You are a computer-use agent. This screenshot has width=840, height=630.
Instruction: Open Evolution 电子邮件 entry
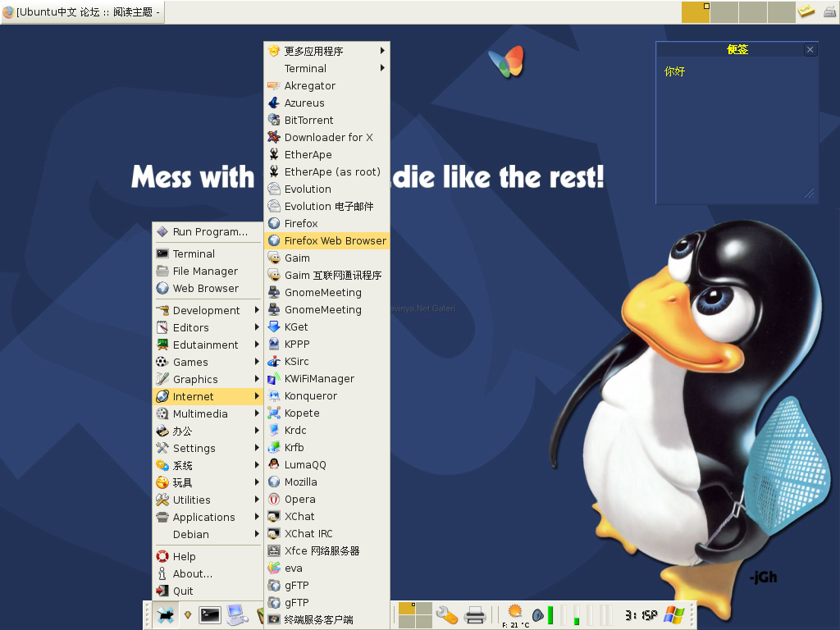tap(326, 206)
